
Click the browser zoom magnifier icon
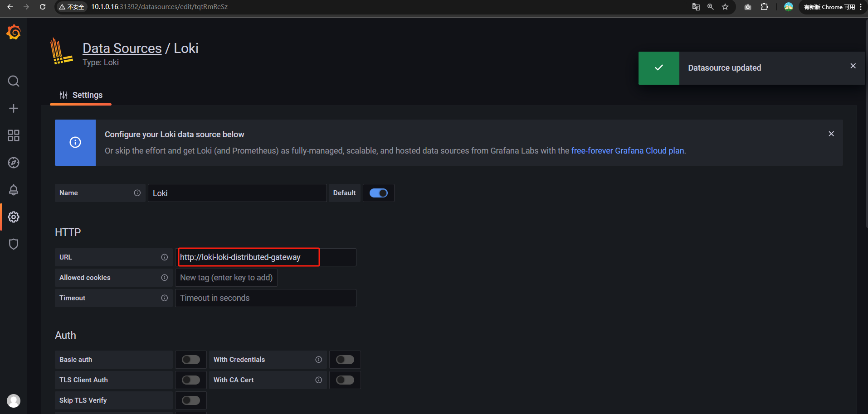(x=710, y=7)
